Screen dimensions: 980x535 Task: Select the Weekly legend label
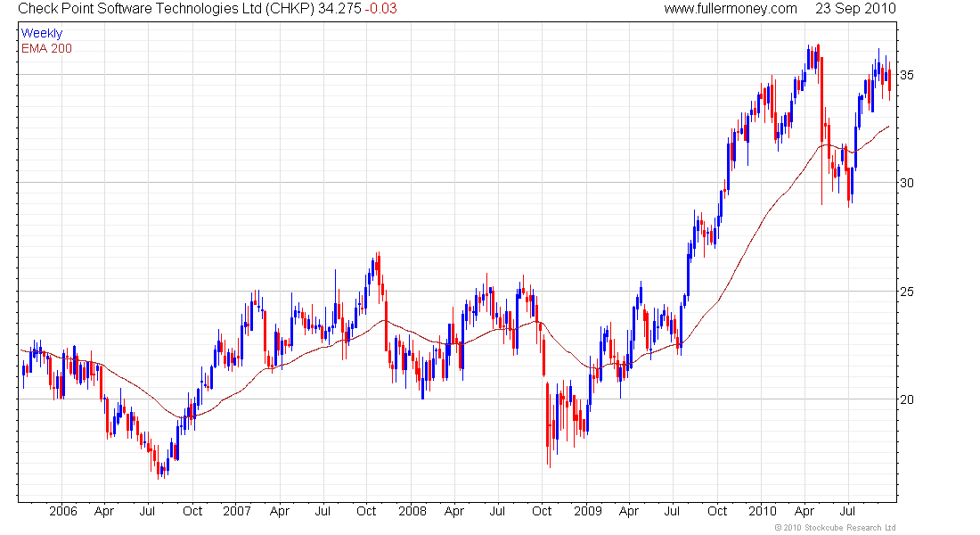(42, 33)
